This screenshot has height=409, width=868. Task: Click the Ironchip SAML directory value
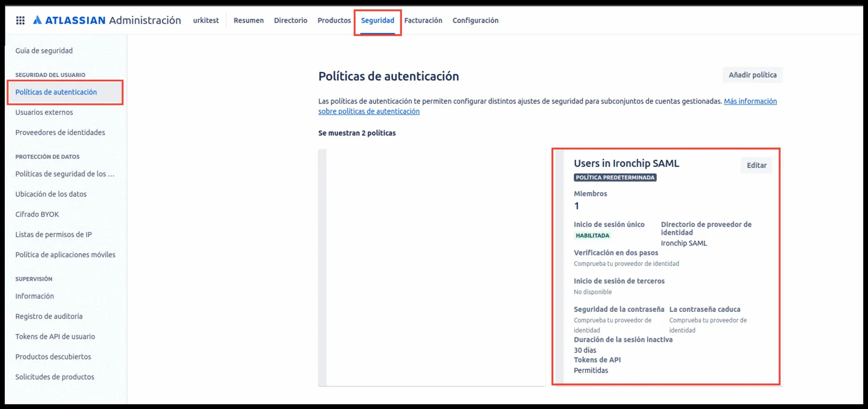684,243
